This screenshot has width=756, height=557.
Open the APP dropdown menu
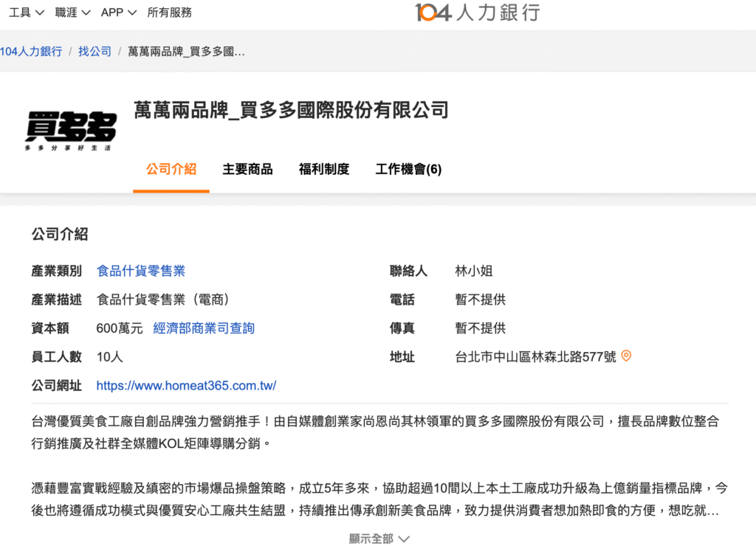click(118, 13)
